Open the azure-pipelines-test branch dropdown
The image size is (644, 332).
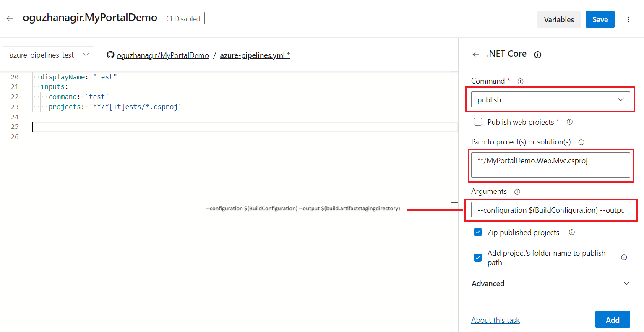[49, 55]
